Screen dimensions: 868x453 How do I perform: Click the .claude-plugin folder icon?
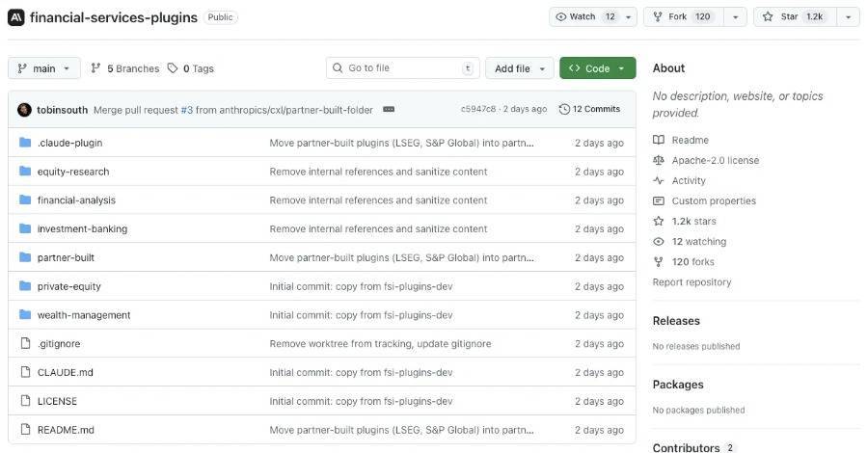(x=26, y=143)
